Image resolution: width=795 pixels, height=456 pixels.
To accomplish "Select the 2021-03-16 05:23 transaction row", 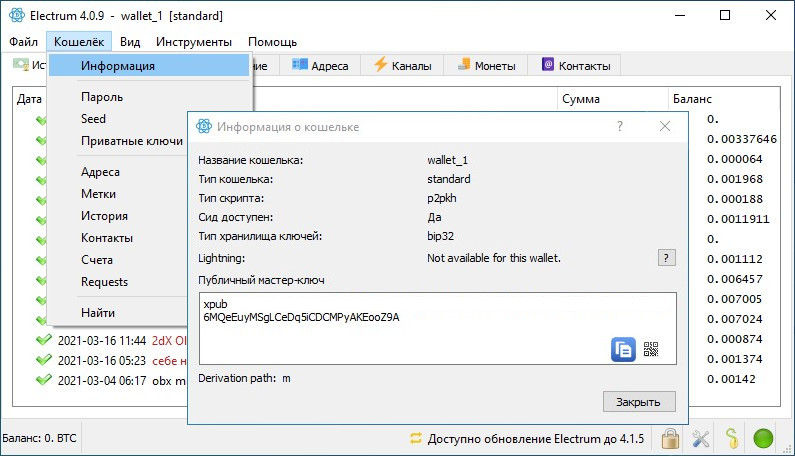I will (x=112, y=361).
